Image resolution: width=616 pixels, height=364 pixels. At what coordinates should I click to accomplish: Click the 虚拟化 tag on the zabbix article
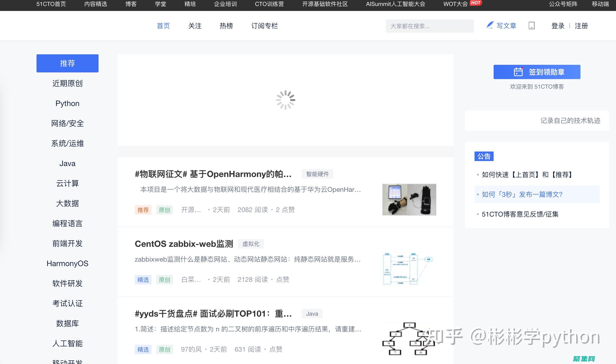coord(251,243)
